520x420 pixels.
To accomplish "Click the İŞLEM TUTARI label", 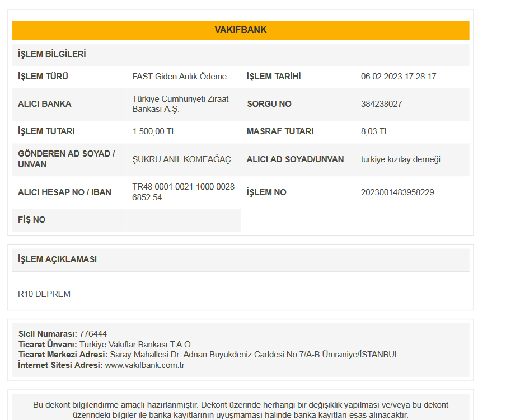I will point(46,131).
